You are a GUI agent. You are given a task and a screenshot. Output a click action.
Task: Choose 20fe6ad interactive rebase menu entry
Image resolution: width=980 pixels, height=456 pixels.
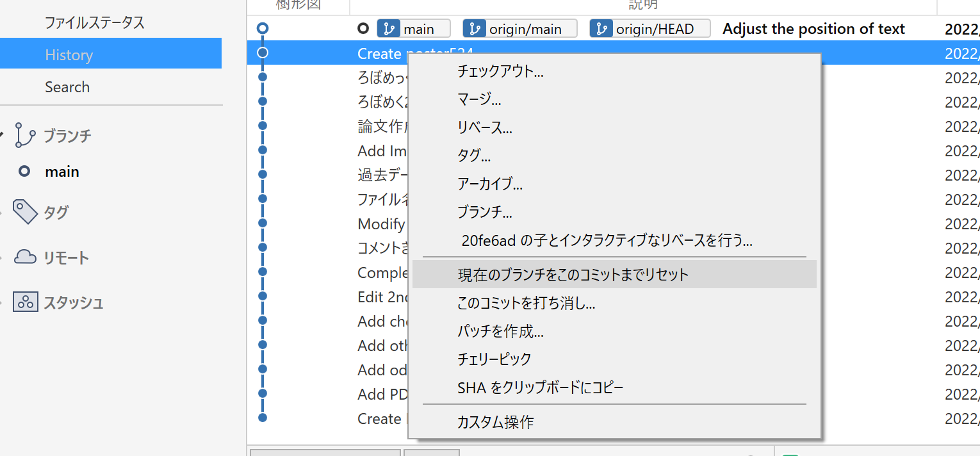point(615,241)
